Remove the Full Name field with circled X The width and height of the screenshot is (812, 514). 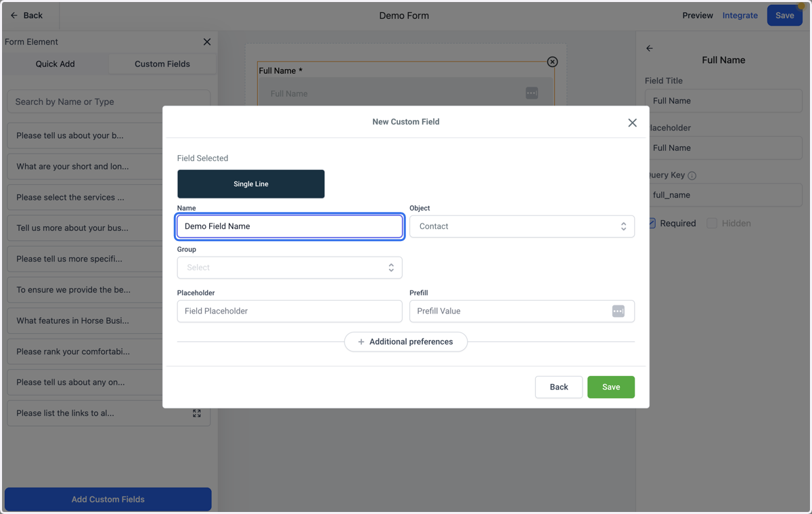point(552,62)
